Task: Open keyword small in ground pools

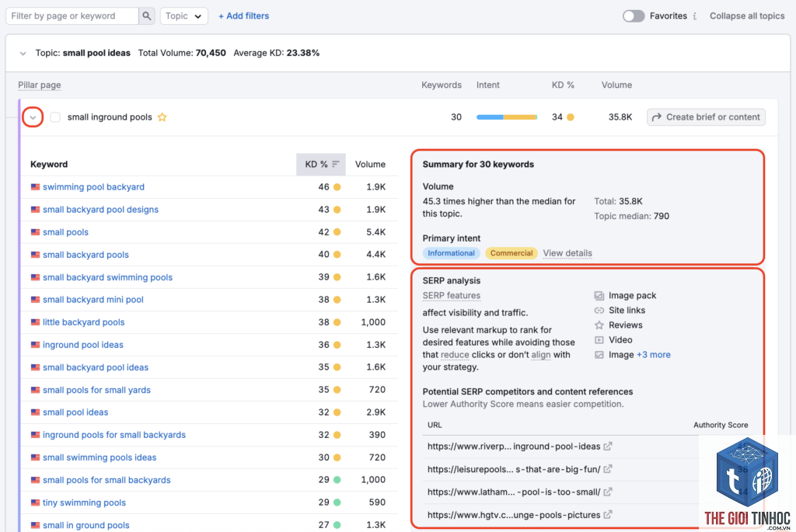Action: 86,525
